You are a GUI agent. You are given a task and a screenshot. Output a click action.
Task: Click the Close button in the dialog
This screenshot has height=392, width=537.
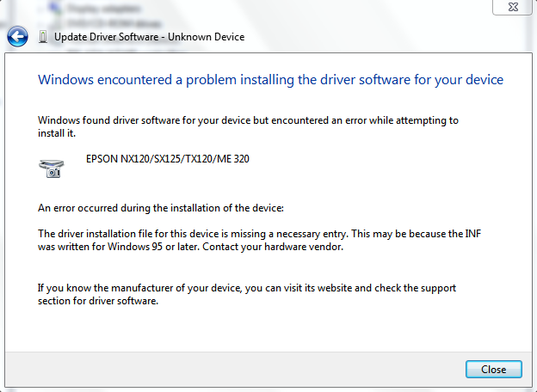pos(493,369)
